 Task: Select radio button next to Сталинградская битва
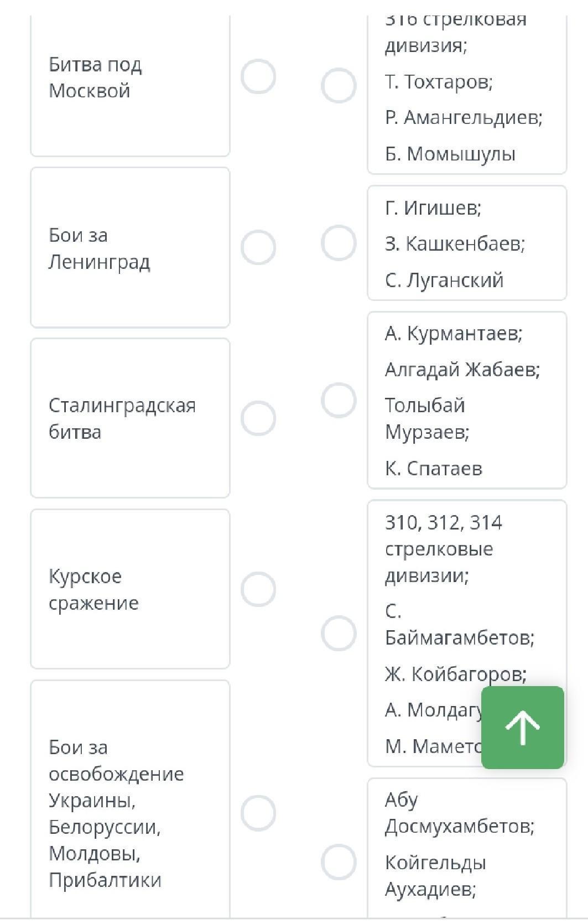click(258, 418)
